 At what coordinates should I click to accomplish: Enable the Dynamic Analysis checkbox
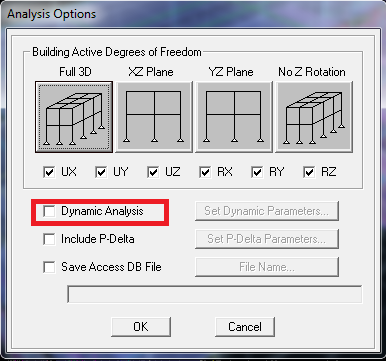(x=49, y=211)
